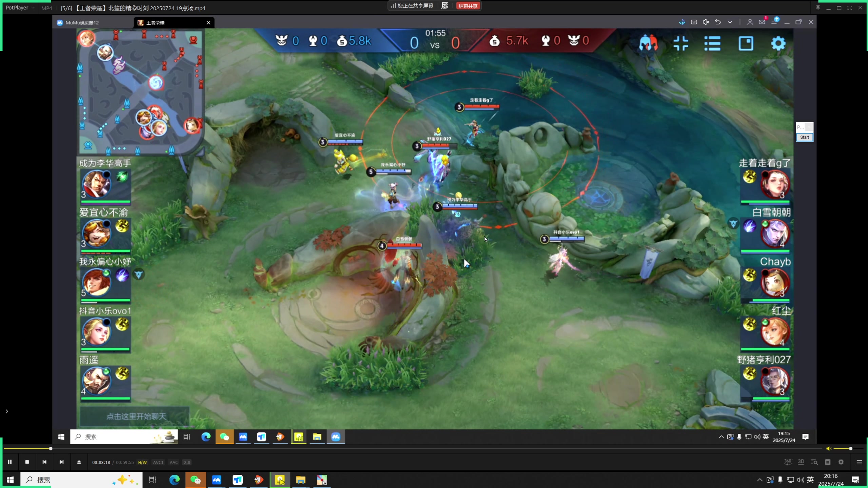868x488 pixels.
Task: Click the End Sharing red button
Action: [468, 6]
